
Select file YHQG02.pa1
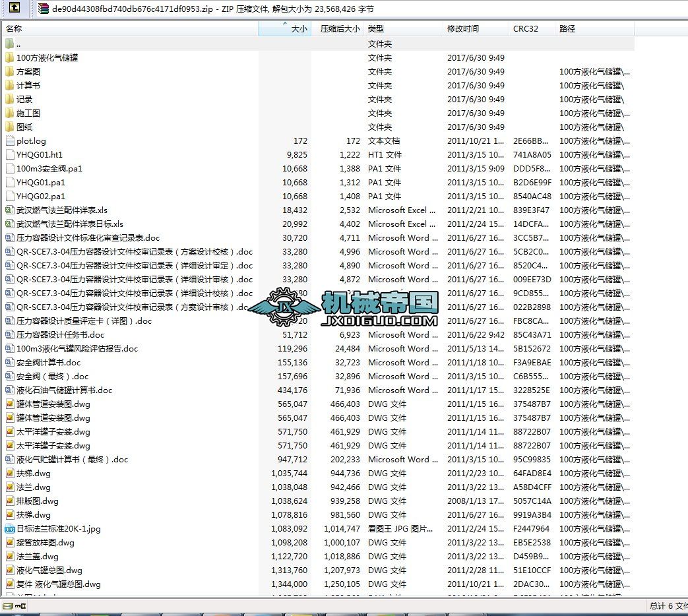[40, 196]
